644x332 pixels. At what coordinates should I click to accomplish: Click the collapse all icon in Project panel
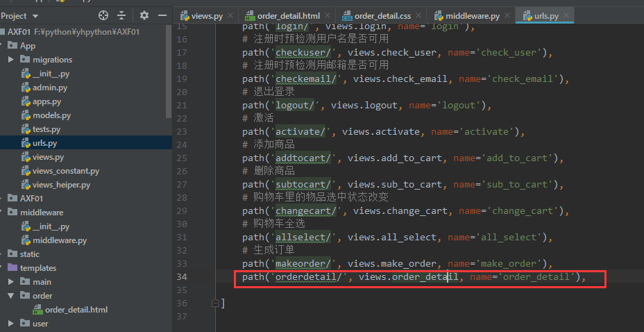point(121,15)
